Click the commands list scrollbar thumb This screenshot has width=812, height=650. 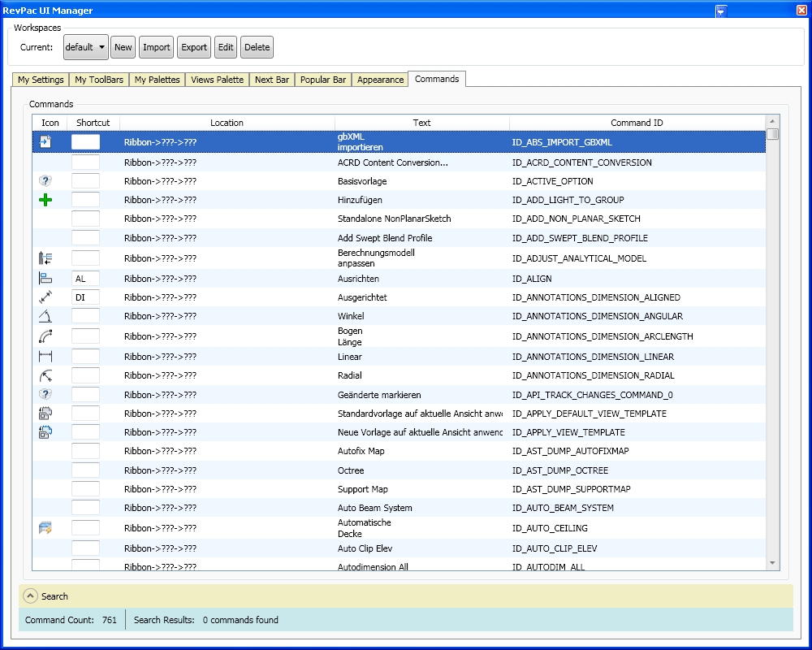[772, 134]
